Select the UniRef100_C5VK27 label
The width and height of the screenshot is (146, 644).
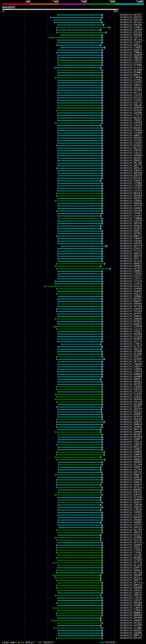pos(131,276)
